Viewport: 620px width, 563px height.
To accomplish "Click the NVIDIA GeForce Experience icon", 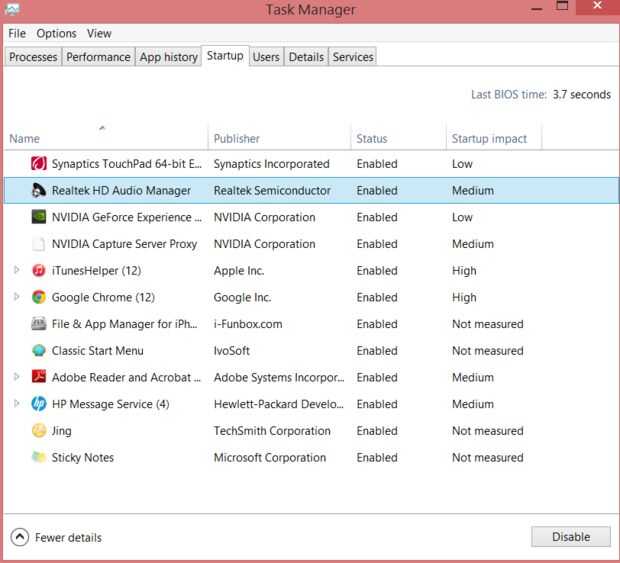I will pos(39,217).
